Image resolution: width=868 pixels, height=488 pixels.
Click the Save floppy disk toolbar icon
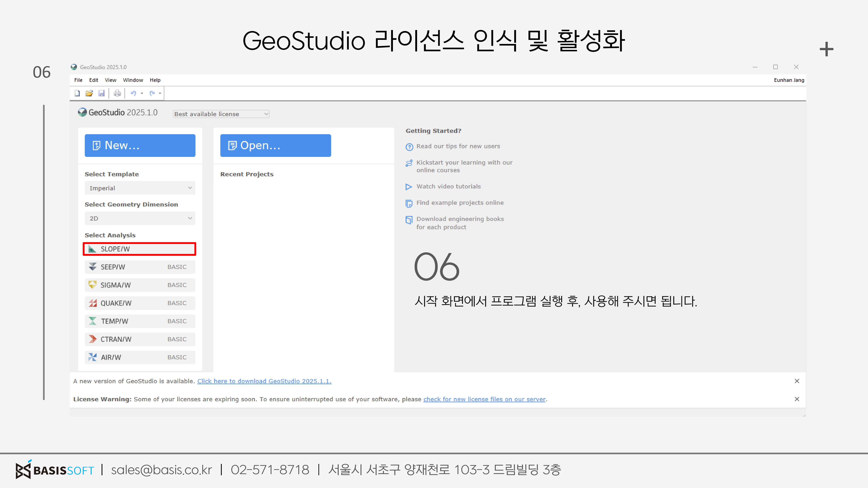tap(101, 93)
